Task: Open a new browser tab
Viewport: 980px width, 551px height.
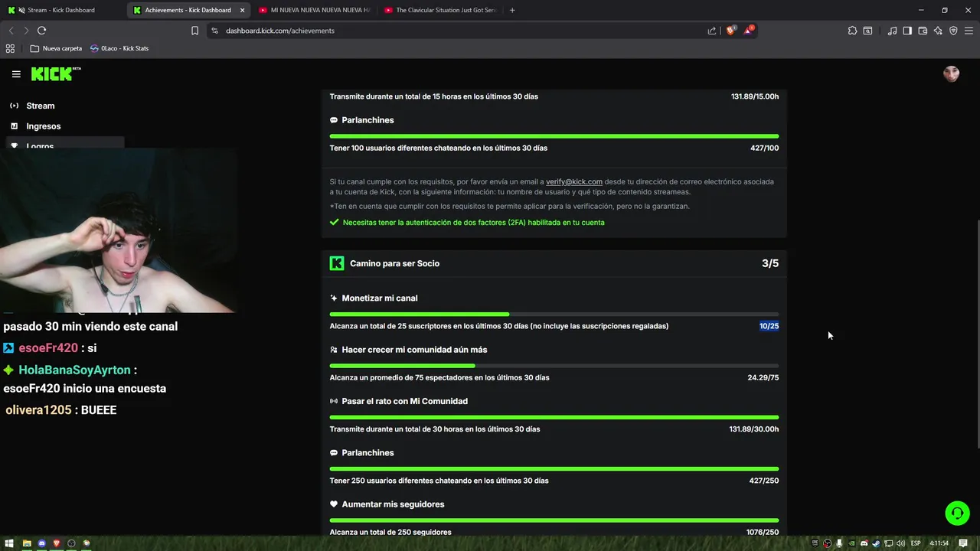Action: pyautogui.click(x=512, y=10)
